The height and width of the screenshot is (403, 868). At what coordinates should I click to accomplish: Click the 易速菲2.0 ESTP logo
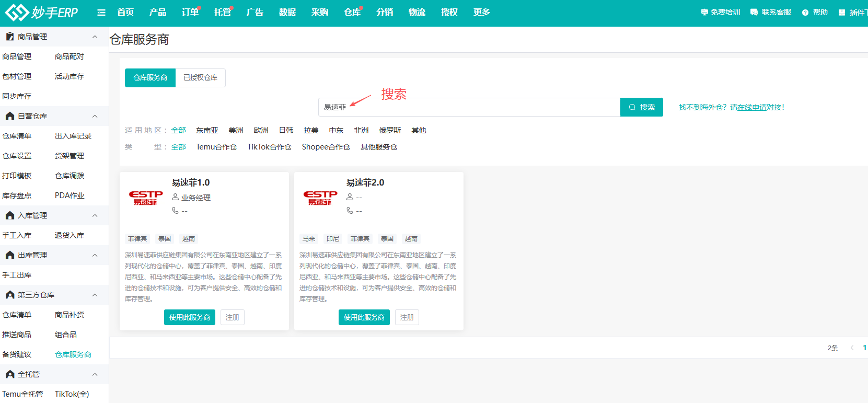(320, 198)
